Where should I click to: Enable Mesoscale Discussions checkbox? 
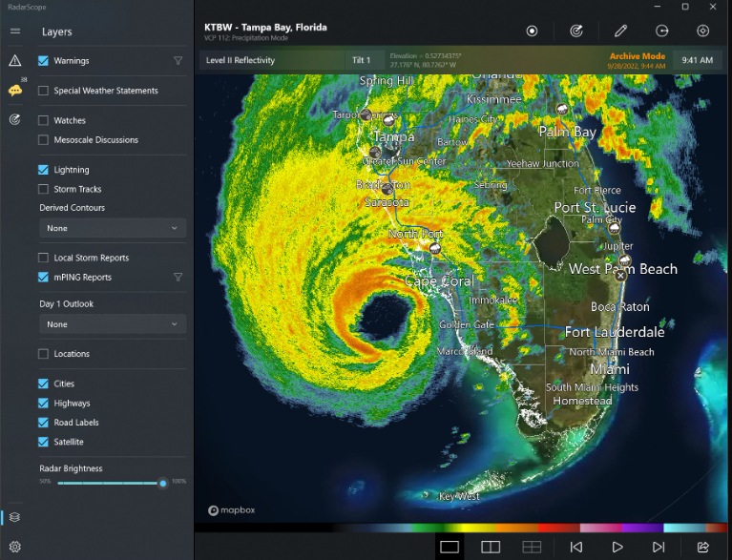click(43, 140)
